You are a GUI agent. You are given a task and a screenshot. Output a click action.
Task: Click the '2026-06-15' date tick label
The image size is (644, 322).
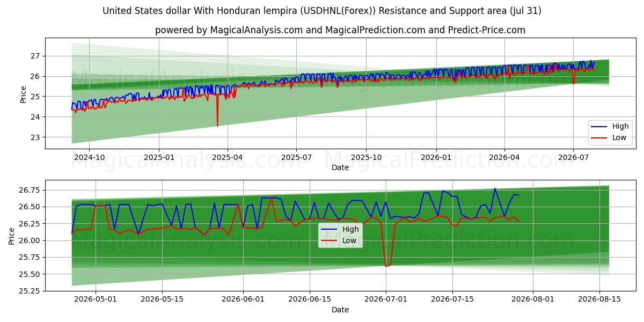(310, 300)
